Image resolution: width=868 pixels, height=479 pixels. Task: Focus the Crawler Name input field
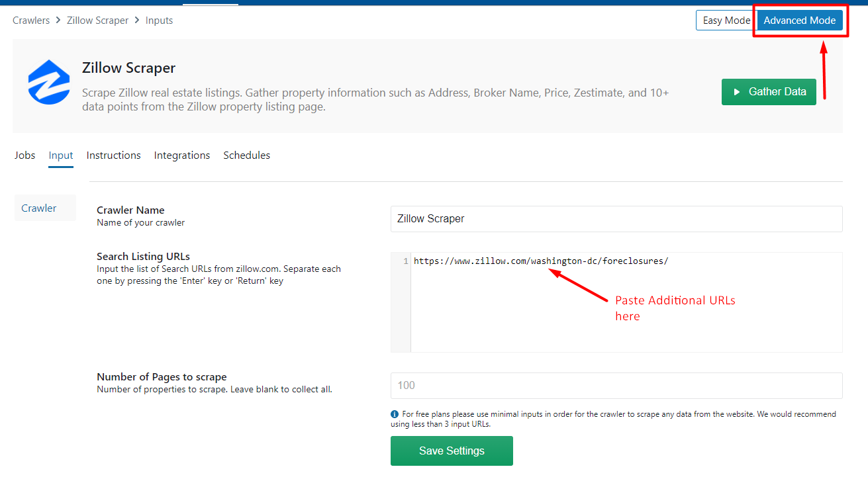[616, 218]
